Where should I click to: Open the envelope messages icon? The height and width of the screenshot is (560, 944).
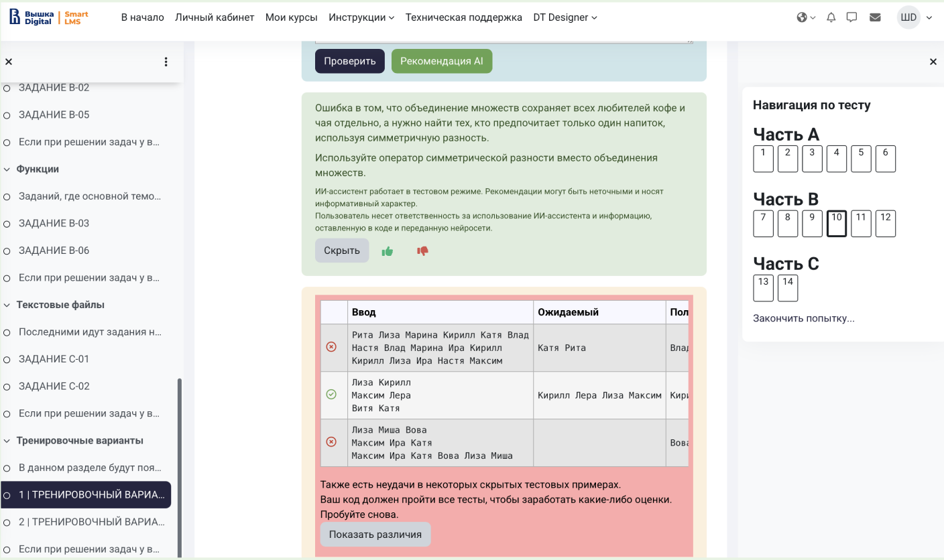tap(875, 17)
